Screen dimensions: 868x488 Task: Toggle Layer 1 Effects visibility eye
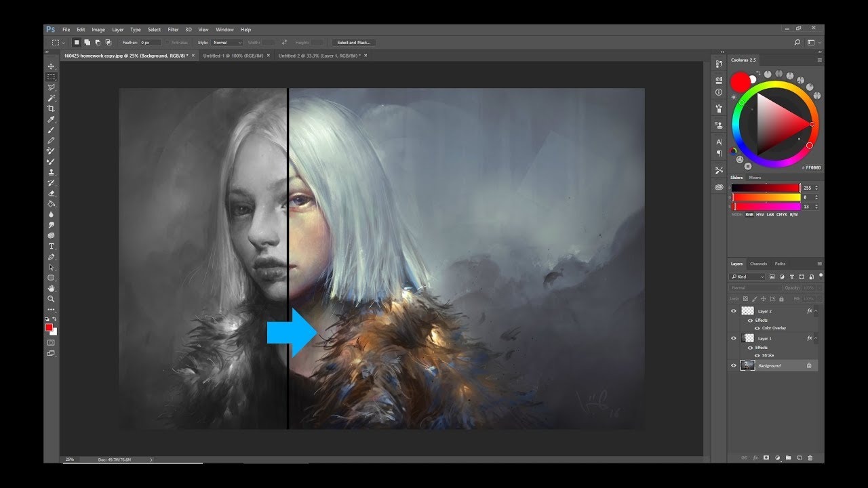tap(750, 348)
